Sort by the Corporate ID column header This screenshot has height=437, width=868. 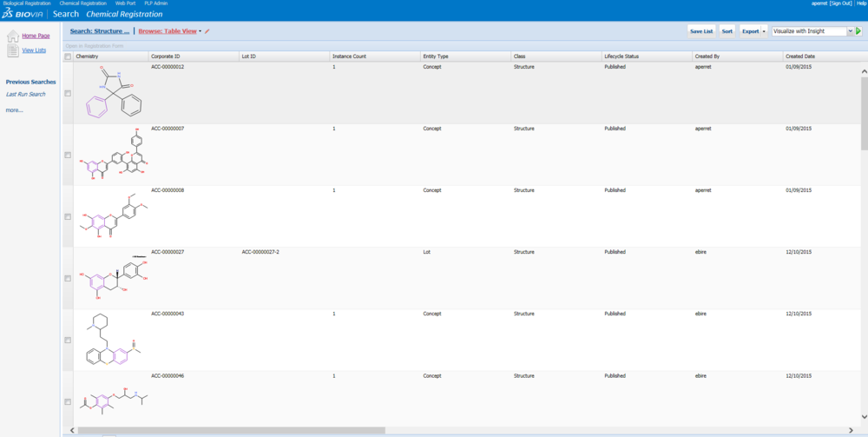166,56
